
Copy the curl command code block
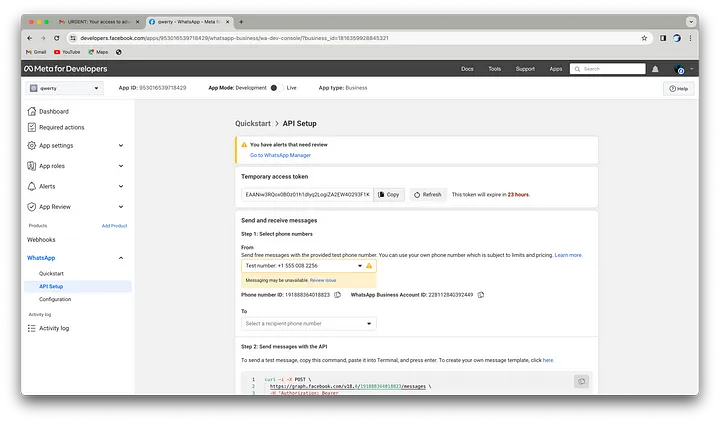[581, 381]
